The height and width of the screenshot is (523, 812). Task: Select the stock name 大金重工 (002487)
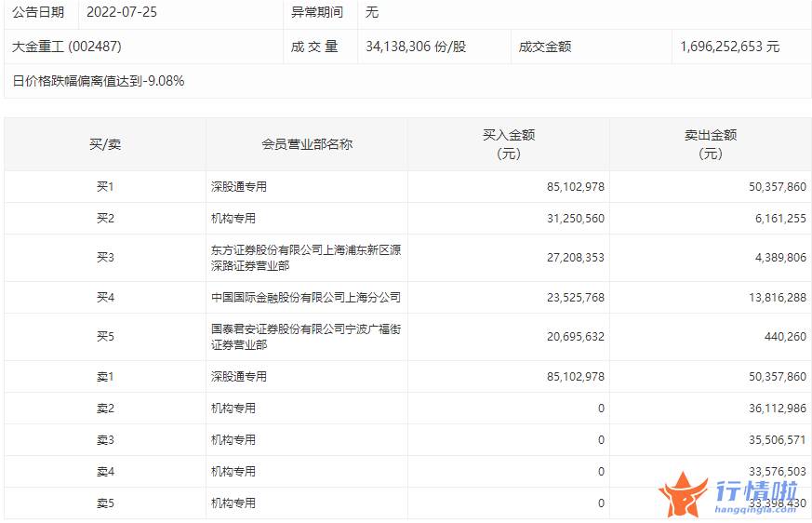[67, 47]
